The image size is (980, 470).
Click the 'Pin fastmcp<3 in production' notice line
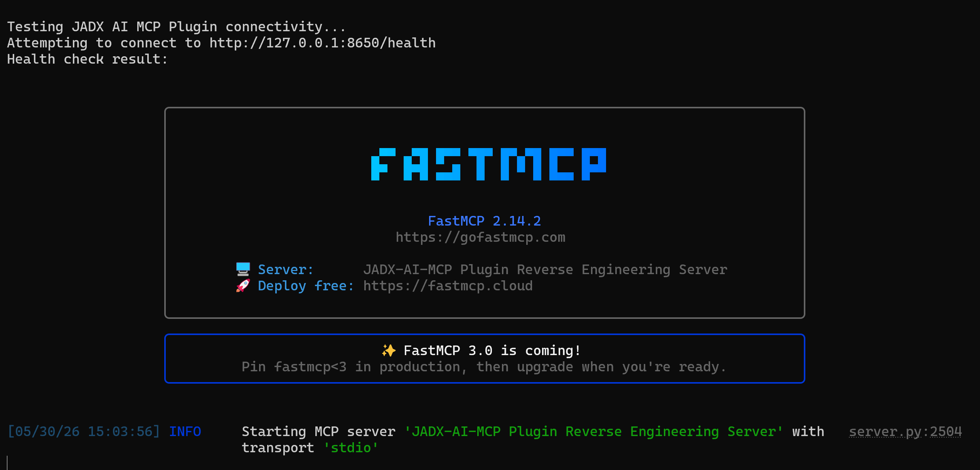pyautogui.click(x=484, y=367)
